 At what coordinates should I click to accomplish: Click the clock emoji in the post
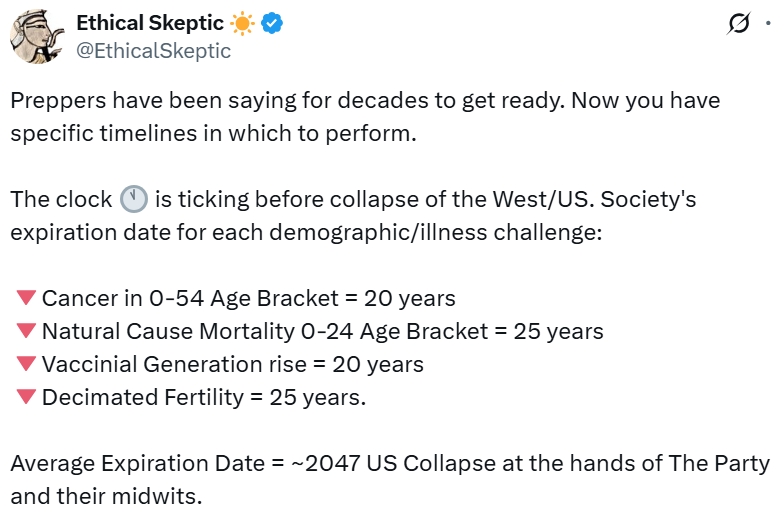[x=133, y=199]
